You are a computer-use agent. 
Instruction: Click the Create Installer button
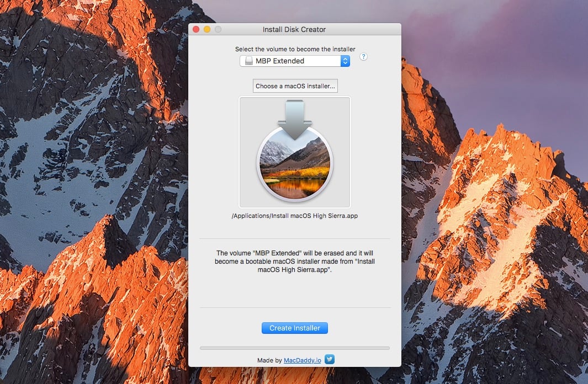pyautogui.click(x=295, y=328)
